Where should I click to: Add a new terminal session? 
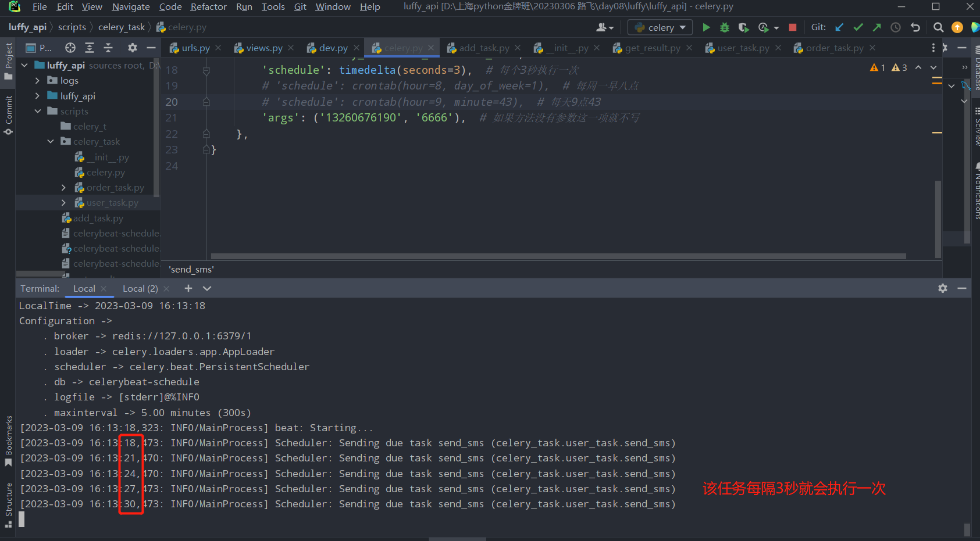pyautogui.click(x=188, y=288)
